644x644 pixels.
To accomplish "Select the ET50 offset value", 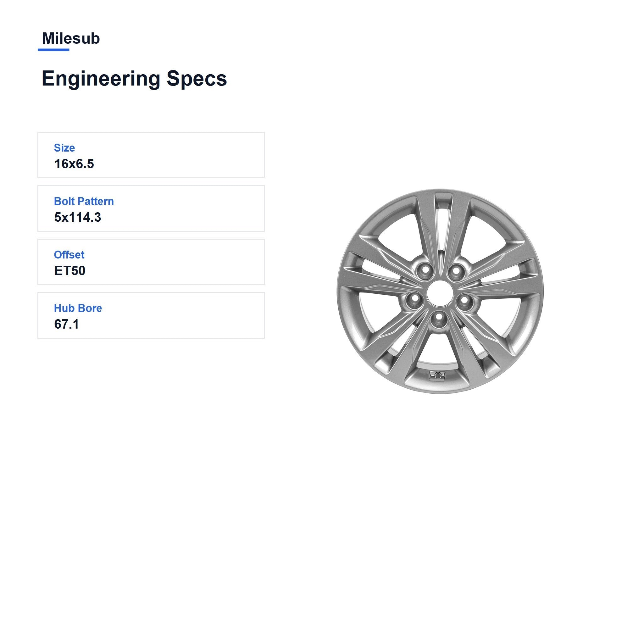I will coord(70,271).
